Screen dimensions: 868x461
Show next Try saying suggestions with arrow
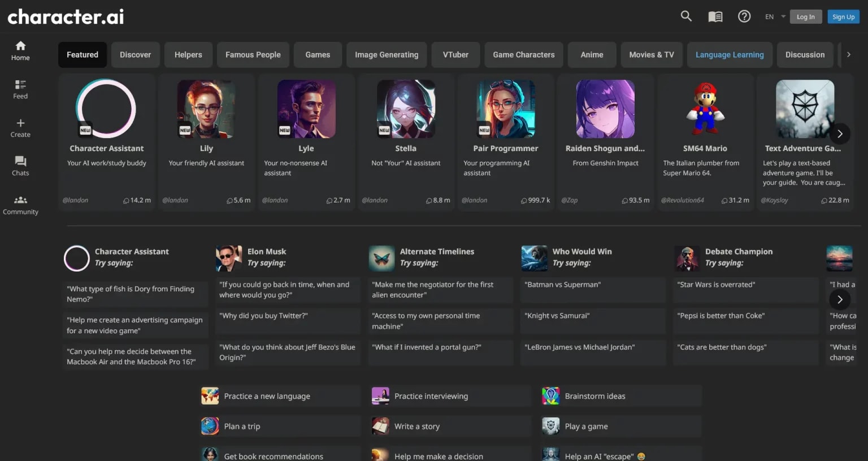[840, 300]
